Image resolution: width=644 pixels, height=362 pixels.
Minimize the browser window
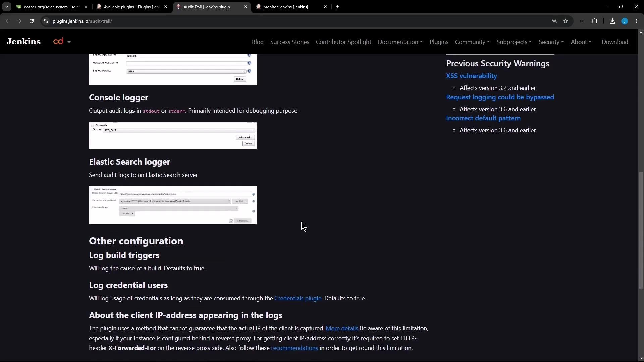605,7
